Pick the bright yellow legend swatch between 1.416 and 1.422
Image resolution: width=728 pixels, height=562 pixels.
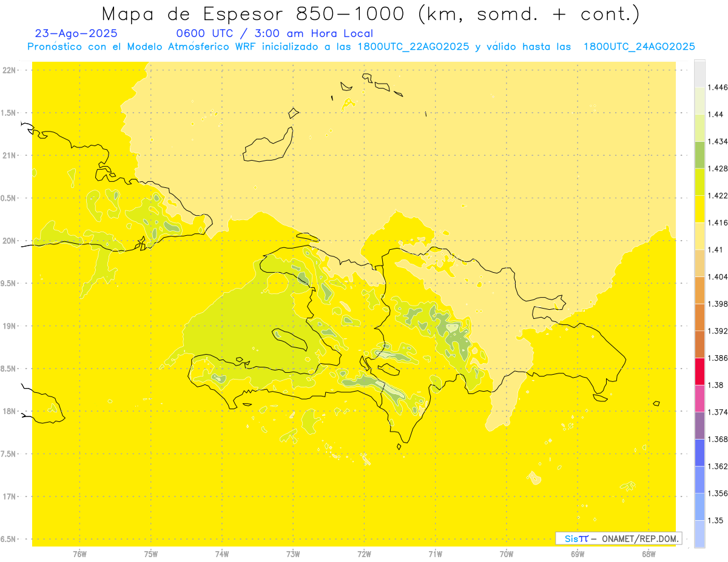click(x=699, y=209)
